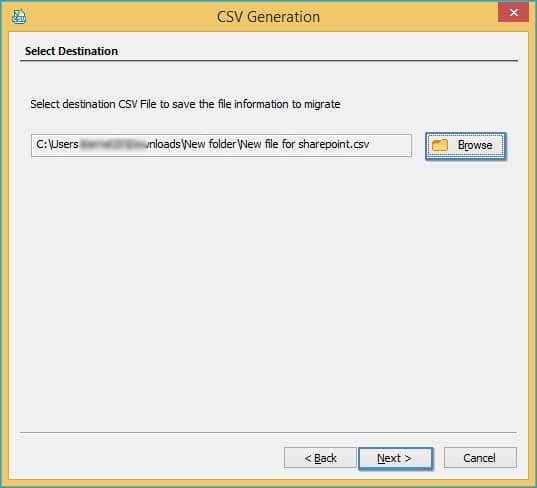Screen dimensions: 537x488
Task: Cancel the CSV generation wizard
Action: click(x=480, y=458)
